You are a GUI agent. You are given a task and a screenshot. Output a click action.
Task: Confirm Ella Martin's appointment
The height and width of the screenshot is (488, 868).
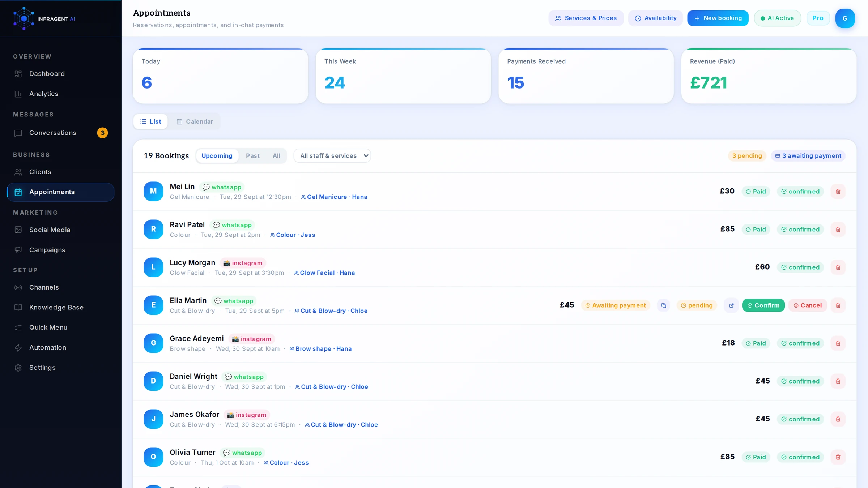tap(763, 305)
